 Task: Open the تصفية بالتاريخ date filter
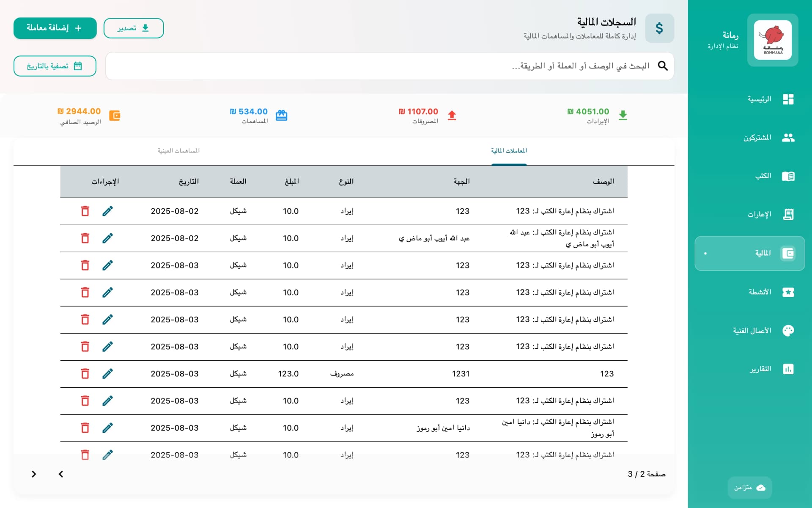pyautogui.click(x=55, y=66)
